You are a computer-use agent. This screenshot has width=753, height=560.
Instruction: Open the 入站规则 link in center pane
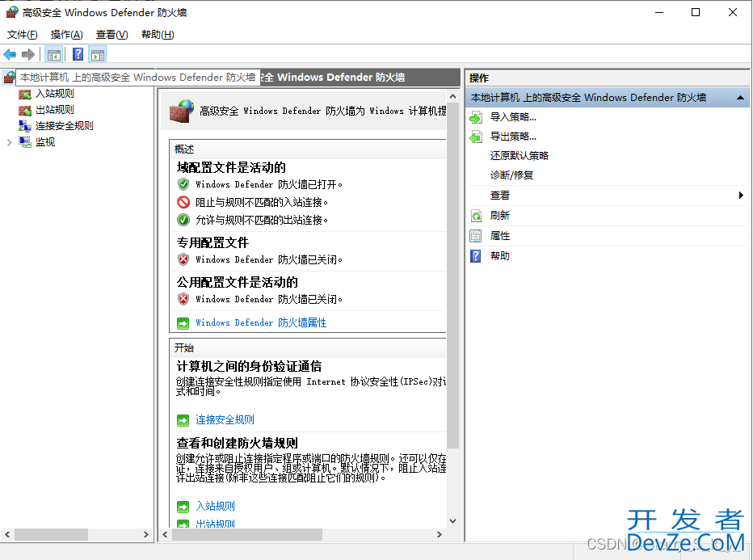[215, 506]
